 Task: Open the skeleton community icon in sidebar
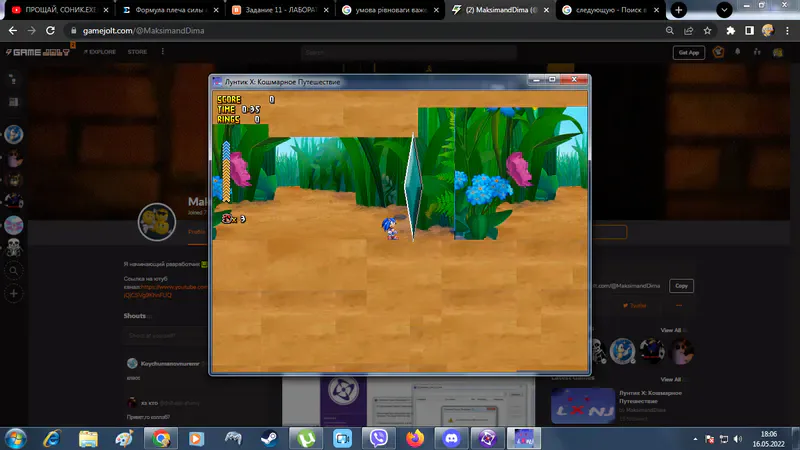click(x=14, y=247)
